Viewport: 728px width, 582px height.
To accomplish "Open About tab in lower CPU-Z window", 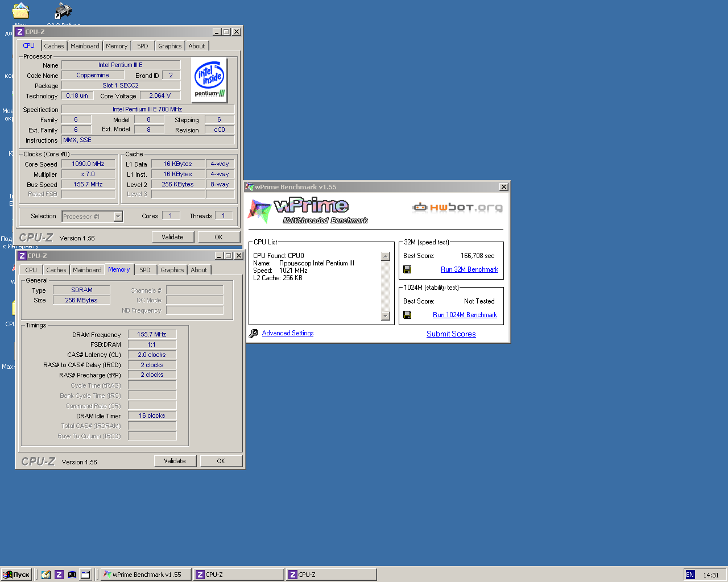I will tap(199, 270).
